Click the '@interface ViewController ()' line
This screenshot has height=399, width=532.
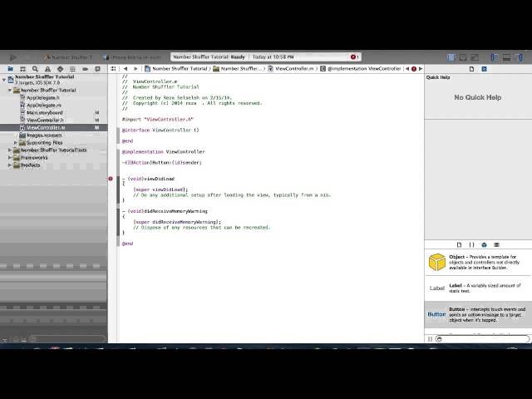160,131
